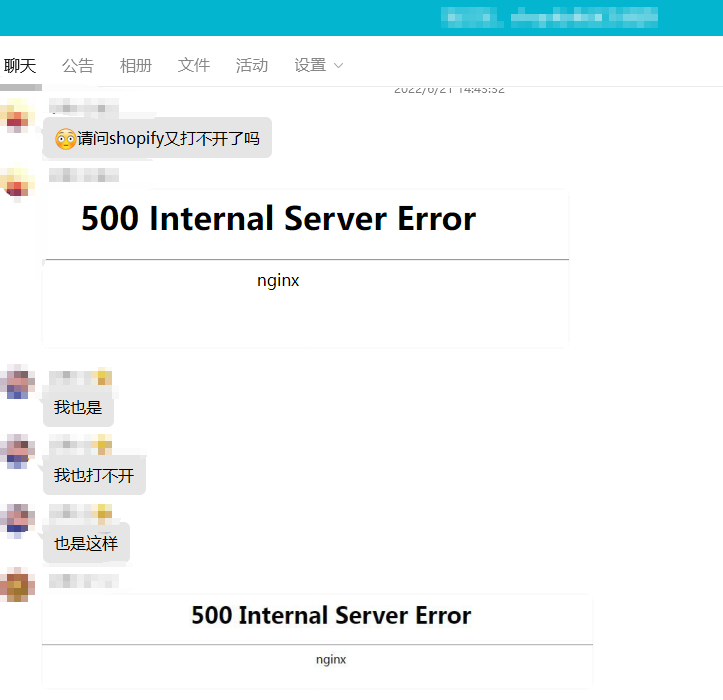This screenshot has height=700, width=723.
Task: Switch to the 聊天 tab
Action: 20,65
